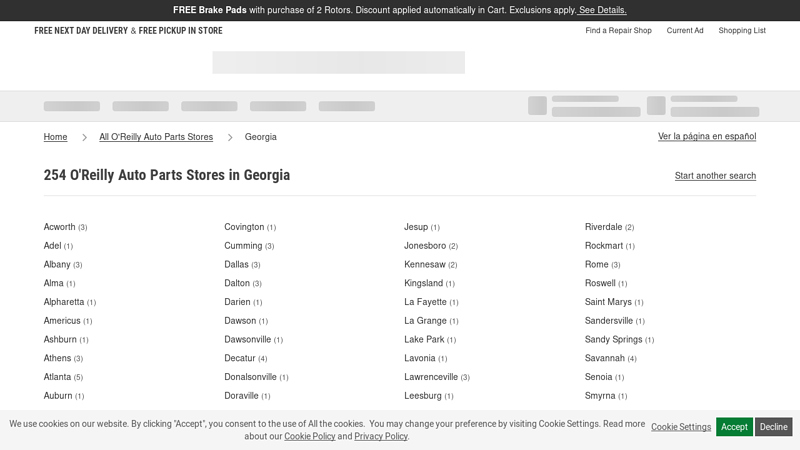This screenshot has height=450, width=800.
Task: Open All O'Reilly Auto Parts Stores breadcrumb
Action: pos(156,137)
